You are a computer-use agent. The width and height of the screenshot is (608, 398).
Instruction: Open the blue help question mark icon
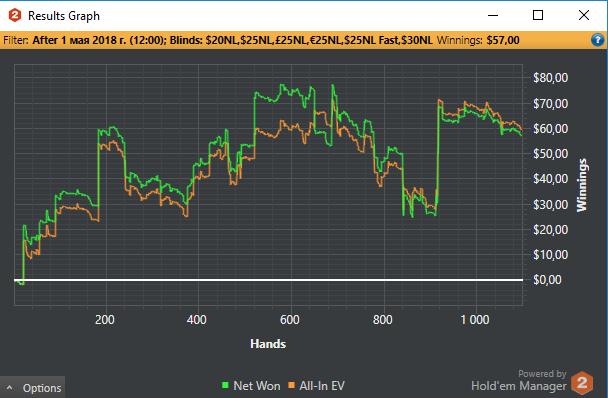point(598,40)
